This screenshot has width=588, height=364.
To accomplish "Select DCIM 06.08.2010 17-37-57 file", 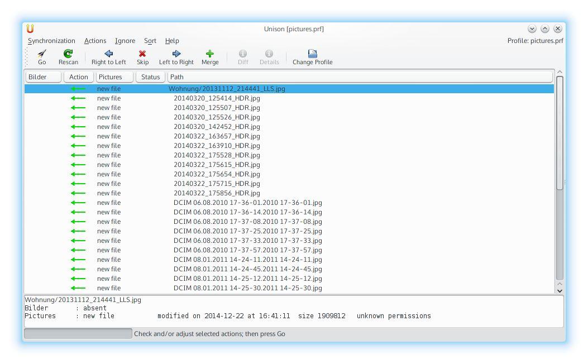I will click(x=248, y=250).
